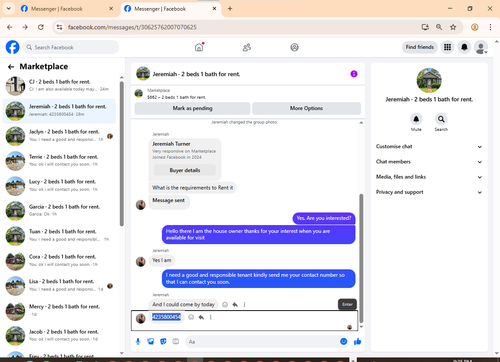The image size is (500, 362).
Task: Open Cora conversation in the list
Action: [x=59, y=261]
